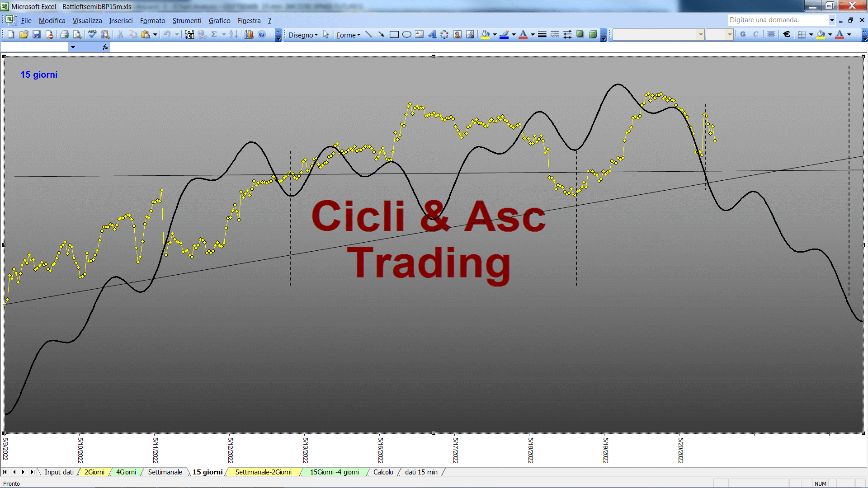Click the yellow Fill Color bucket in drawing toolbar
Image resolution: width=868 pixels, height=488 pixels.
click(486, 34)
